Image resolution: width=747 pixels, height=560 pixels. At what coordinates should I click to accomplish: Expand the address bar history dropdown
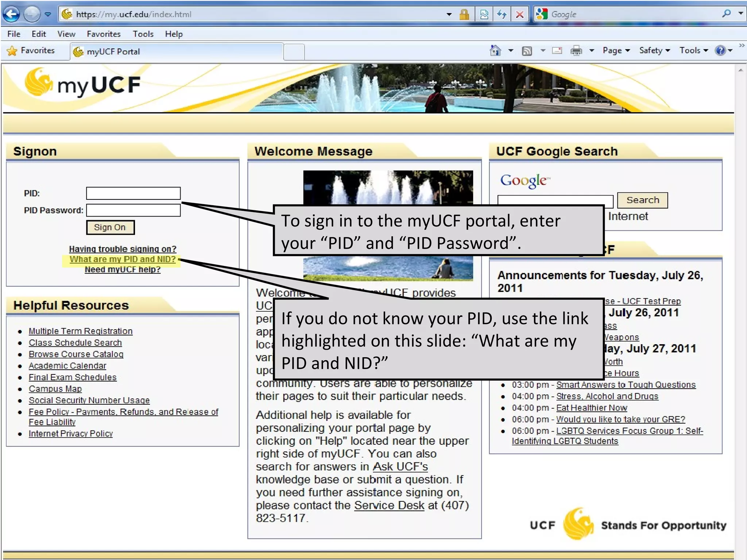tap(449, 15)
